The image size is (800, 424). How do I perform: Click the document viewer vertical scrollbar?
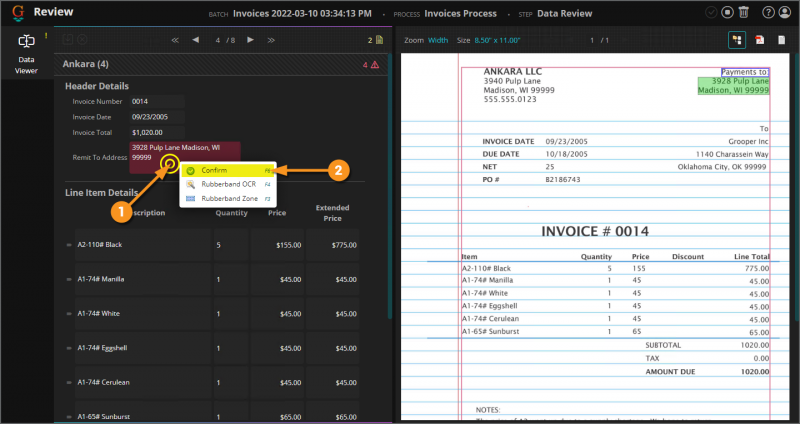click(x=796, y=186)
